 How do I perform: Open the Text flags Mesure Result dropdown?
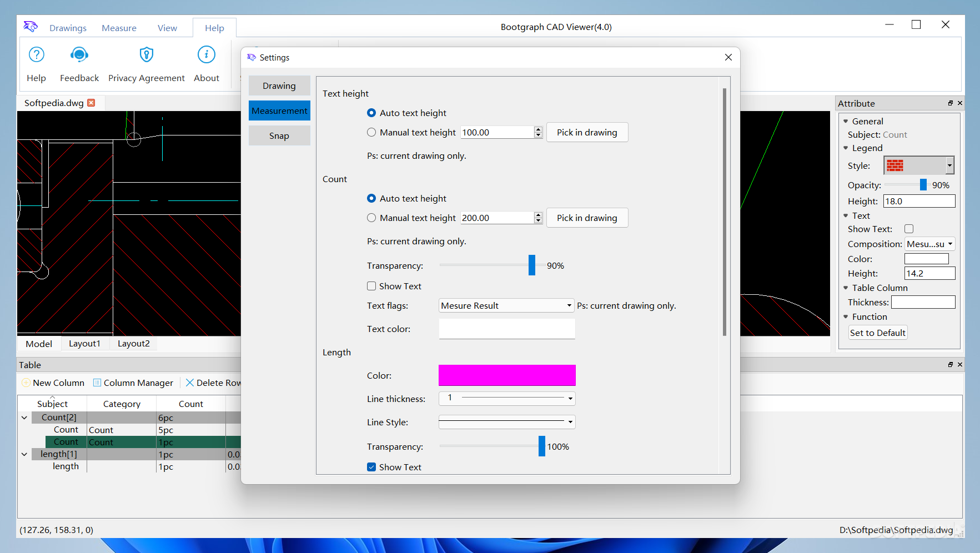coord(506,305)
